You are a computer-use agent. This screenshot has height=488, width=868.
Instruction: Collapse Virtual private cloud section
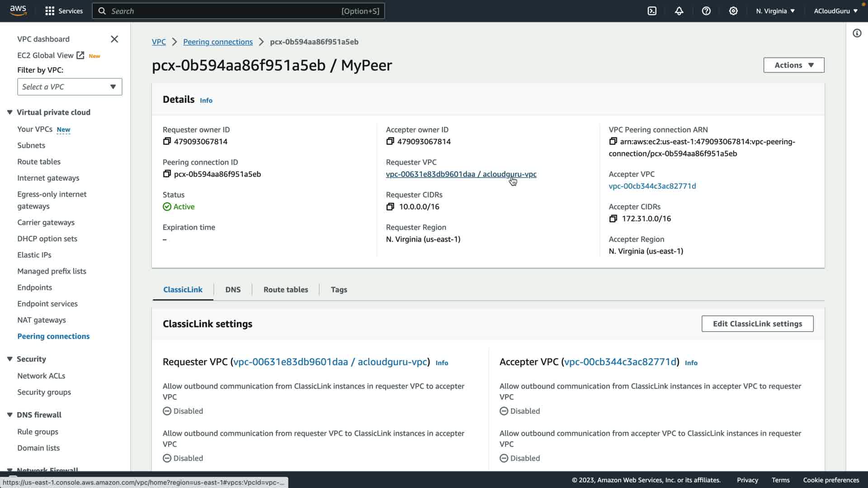tap(10, 113)
